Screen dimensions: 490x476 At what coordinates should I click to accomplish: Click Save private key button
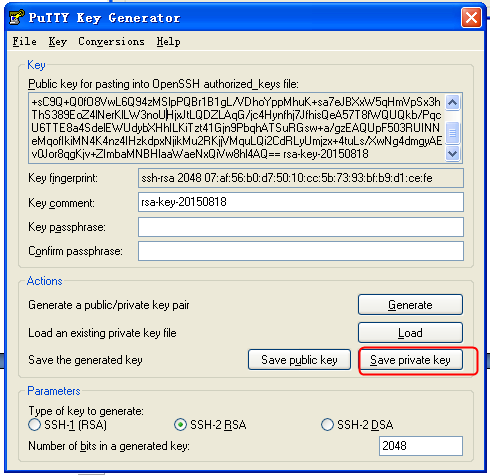pos(410,360)
